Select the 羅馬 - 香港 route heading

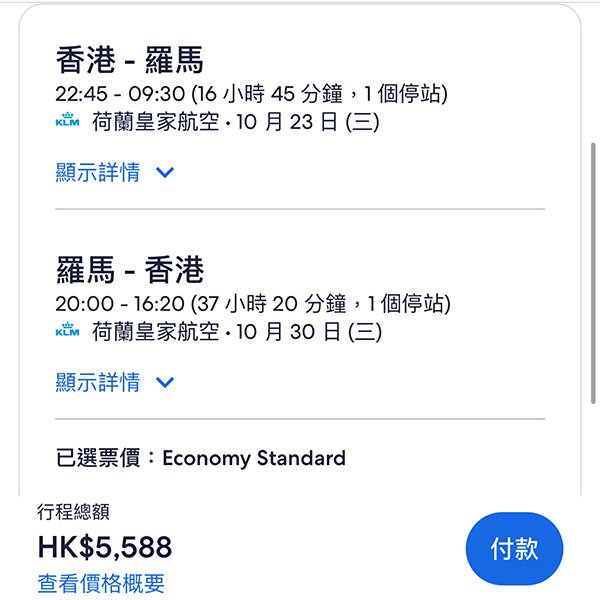click(x=130, y=271)
